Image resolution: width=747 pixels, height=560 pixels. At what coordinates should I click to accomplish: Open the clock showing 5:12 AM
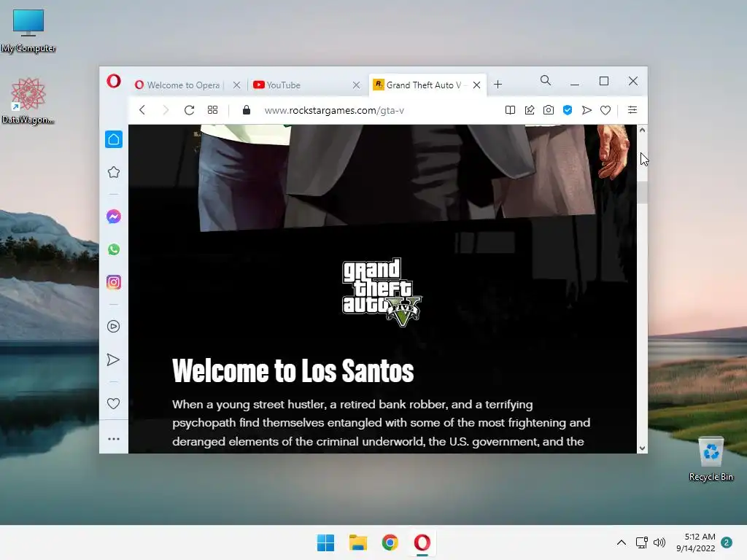tap(695, 542)
